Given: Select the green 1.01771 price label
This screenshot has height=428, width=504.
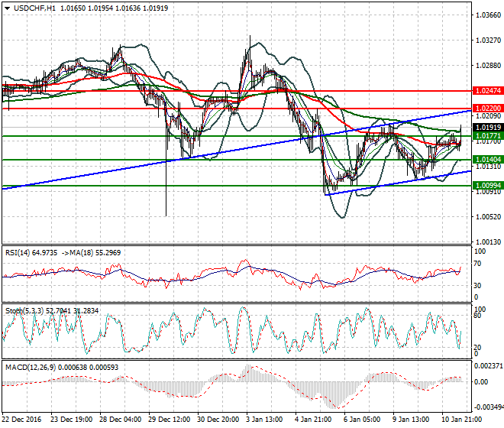Looking at the screenshot, I should [488, 136].
